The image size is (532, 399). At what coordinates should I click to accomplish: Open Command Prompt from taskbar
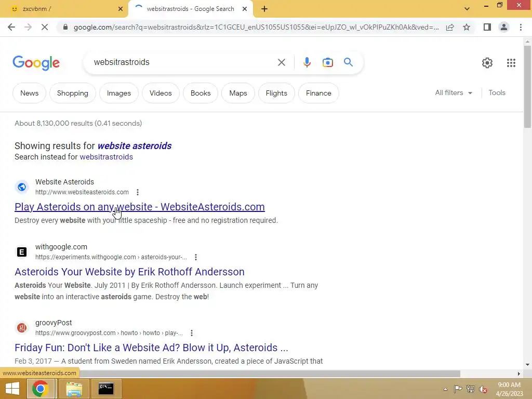tap(106, 389)
